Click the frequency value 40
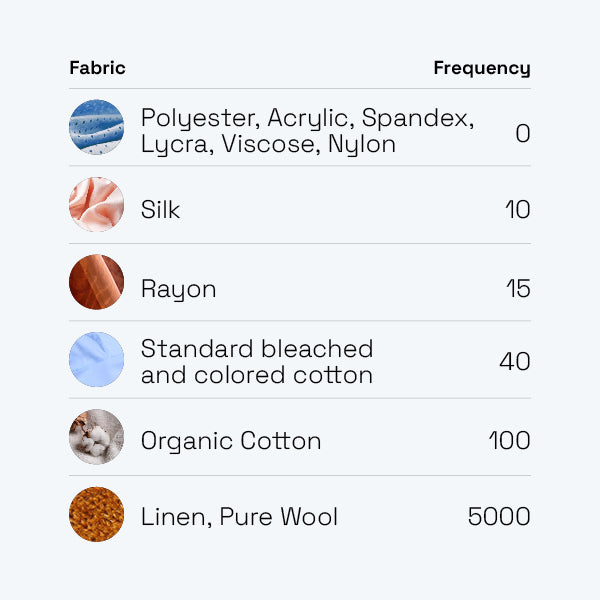Screen dimensions: 600x600 pos(514,362)
